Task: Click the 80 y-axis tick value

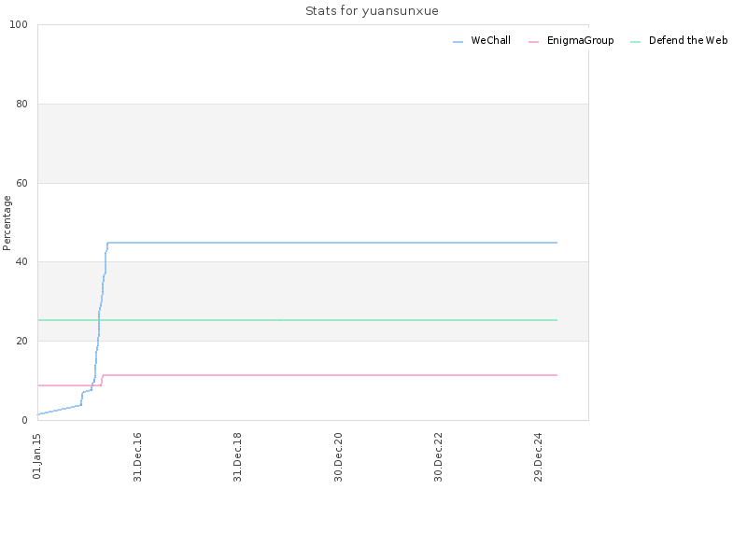Action: [x=21, y=104]
